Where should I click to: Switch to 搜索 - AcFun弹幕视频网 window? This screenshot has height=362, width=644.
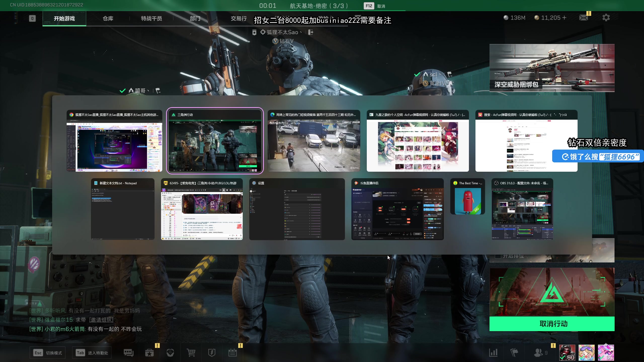point(526,141)
